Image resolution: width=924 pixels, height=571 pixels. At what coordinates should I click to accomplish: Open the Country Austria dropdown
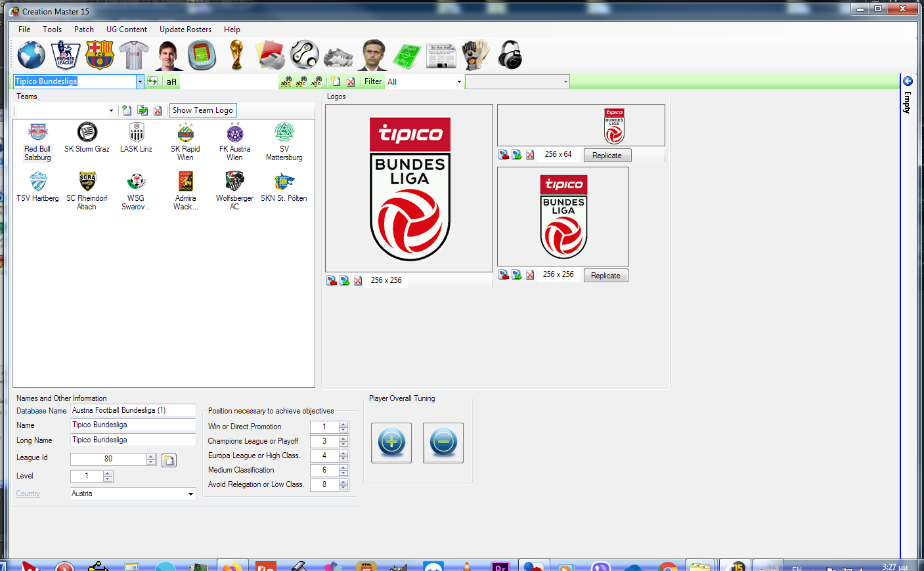tap(190, 494)
